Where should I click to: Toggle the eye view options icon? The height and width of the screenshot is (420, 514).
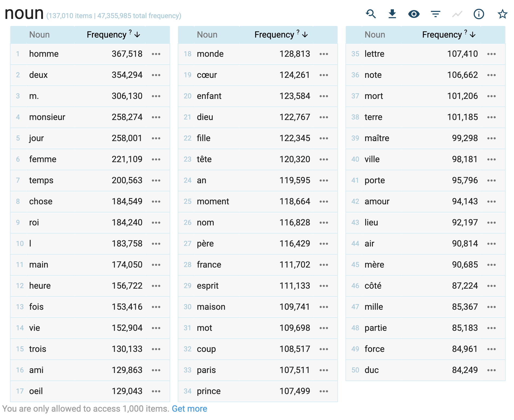(414, 14)
